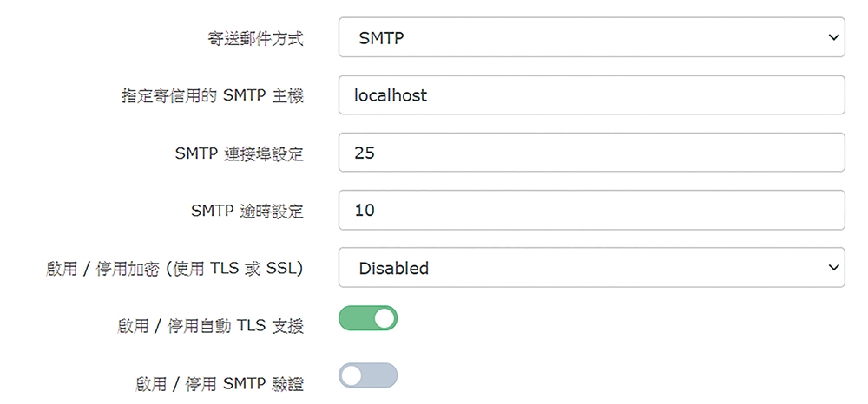The image size is (868, 404).
Task: Click the 啟用 / 停用加密 (使用 TLS 或 SSL) label
Action: 175,268
